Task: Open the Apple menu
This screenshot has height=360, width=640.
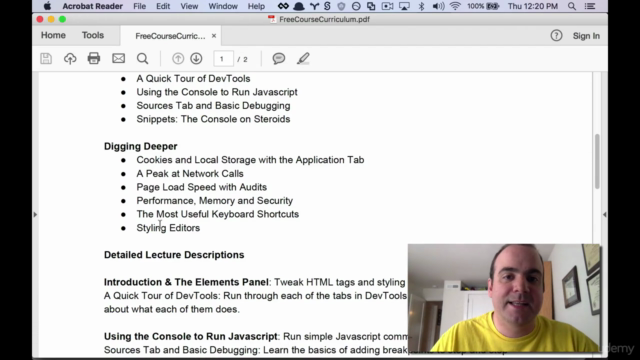Action: 48,6
